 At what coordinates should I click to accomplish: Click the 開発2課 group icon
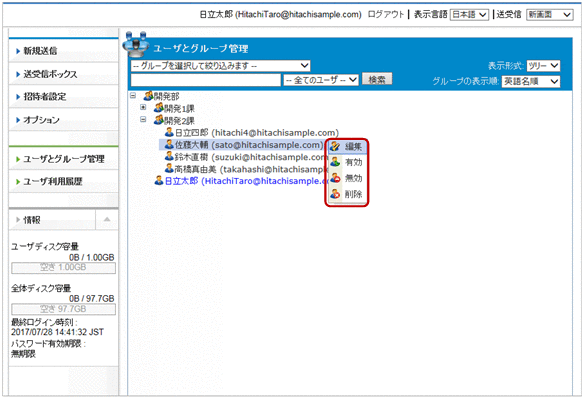point(159,120)
